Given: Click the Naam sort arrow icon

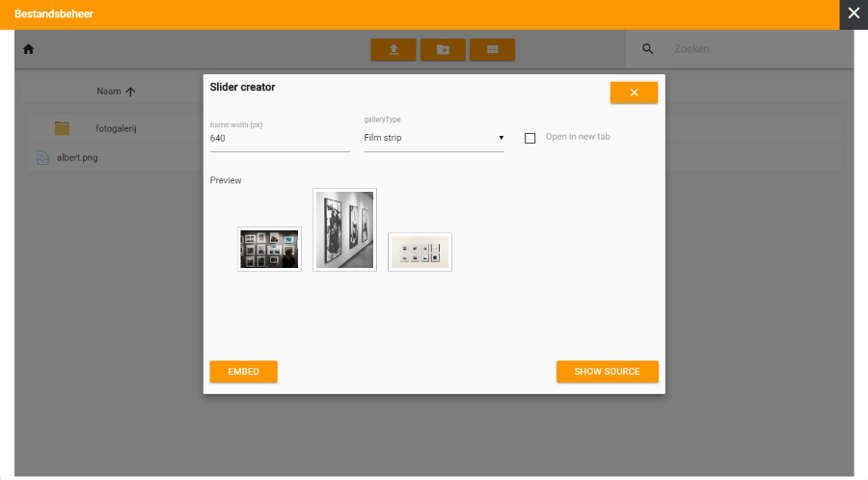Looking at the screenshot, I should 130,92.
